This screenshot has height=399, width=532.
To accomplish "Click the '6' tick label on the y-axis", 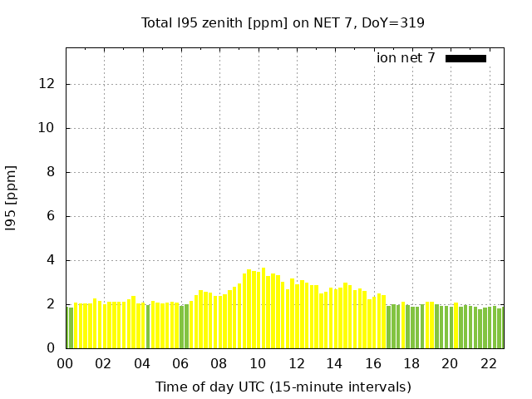I will pos(51,216).
